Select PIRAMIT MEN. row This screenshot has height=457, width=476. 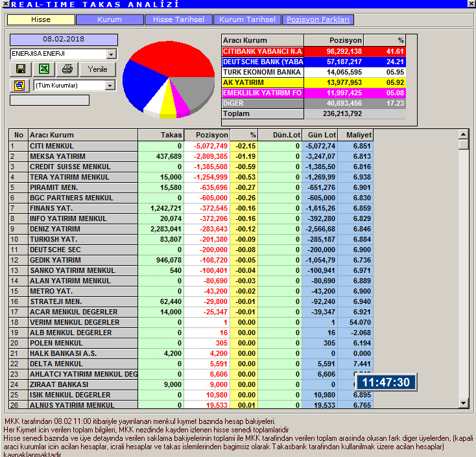click(191, 187)
